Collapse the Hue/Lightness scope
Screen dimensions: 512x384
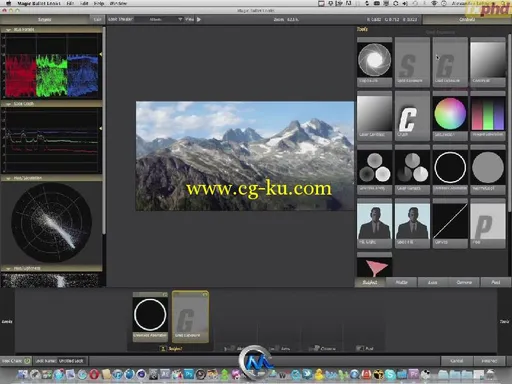tap(9, 268)
